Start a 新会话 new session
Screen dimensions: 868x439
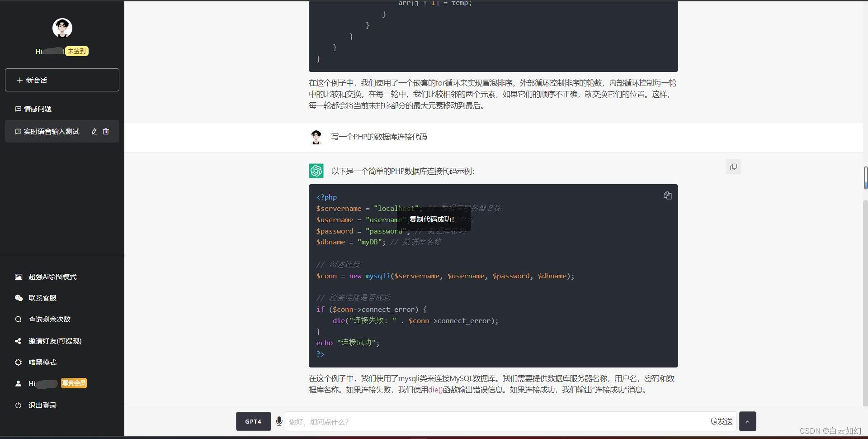click(62, 80)
